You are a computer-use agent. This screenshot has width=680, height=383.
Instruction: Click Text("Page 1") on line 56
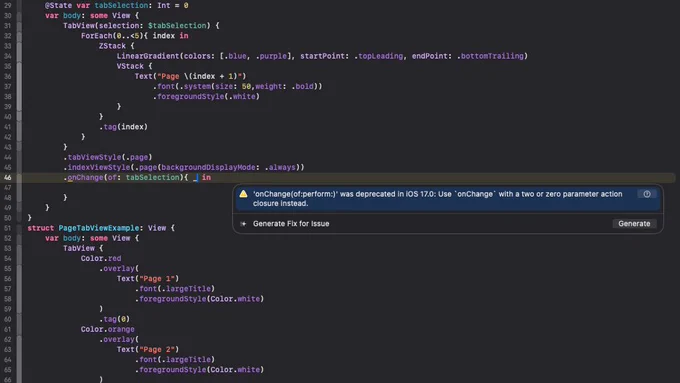[x=147, y=278]
